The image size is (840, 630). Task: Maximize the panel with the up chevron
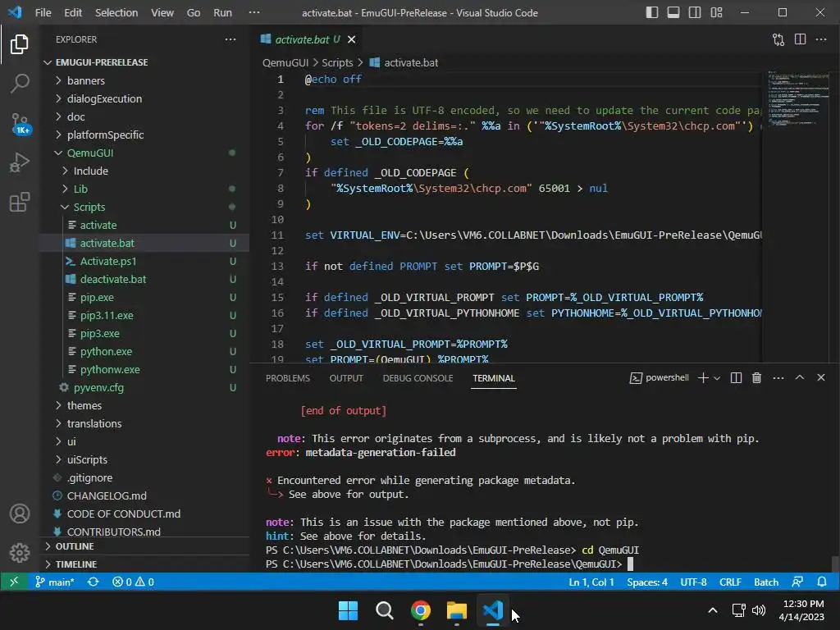pyautogui.click(x=799, y=377)
